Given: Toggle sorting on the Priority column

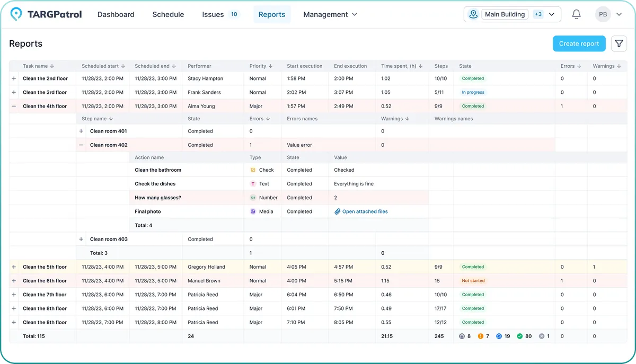Looking at the screenshot, I should [271, 66].
